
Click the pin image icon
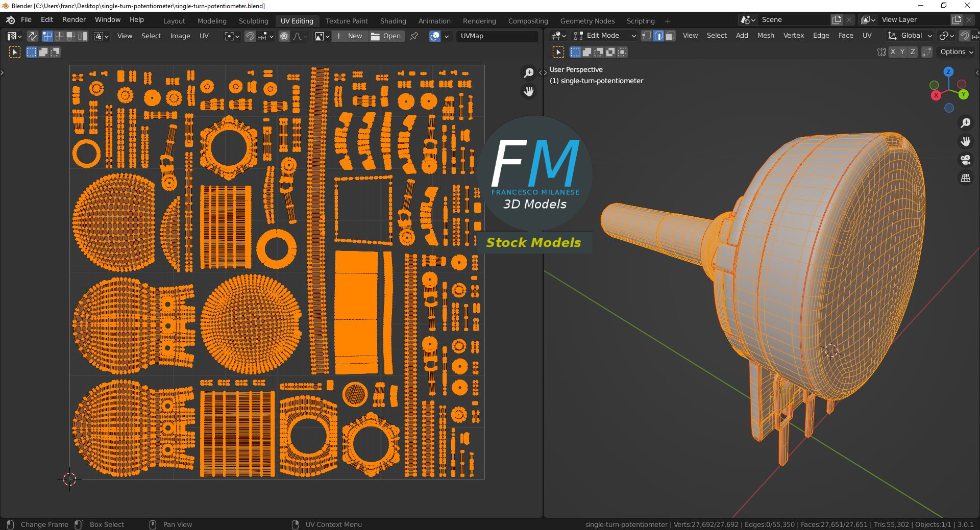(x=414, y=36)
